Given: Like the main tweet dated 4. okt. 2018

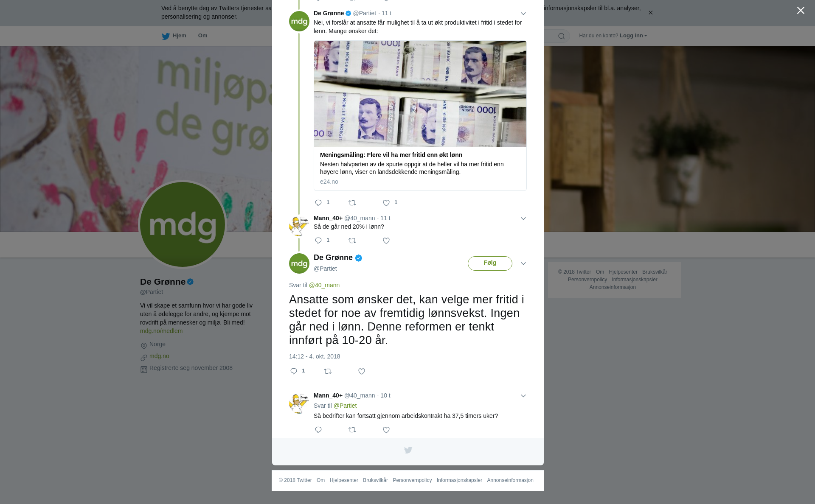Looking at the screenshot, I should pyautogui.click(x=362, y=372).
